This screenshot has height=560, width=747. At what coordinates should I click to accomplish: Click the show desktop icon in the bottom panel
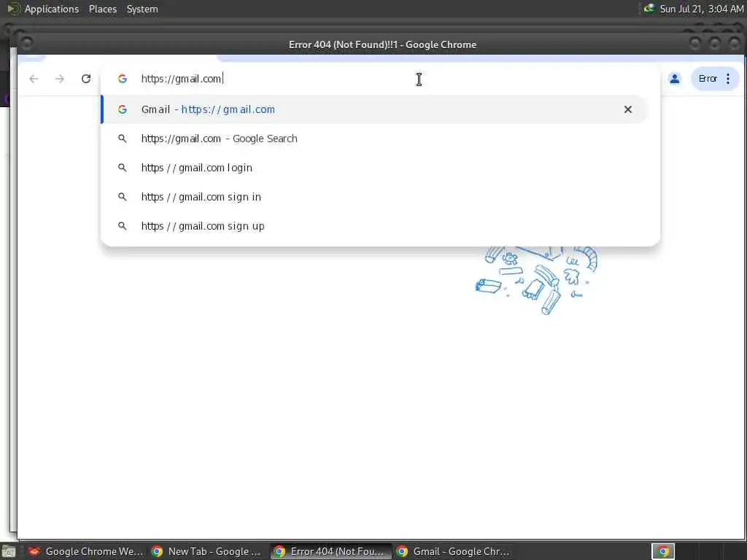tap(9, 551)
